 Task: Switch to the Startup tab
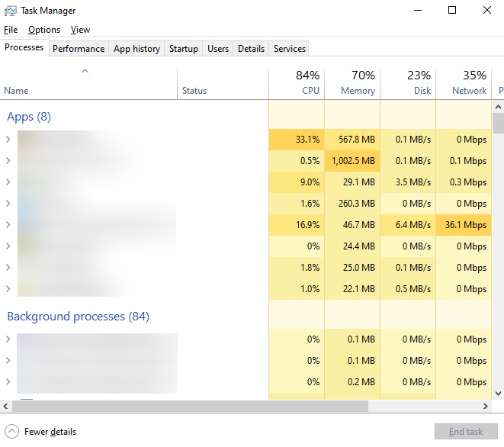[x=183, y=49]
